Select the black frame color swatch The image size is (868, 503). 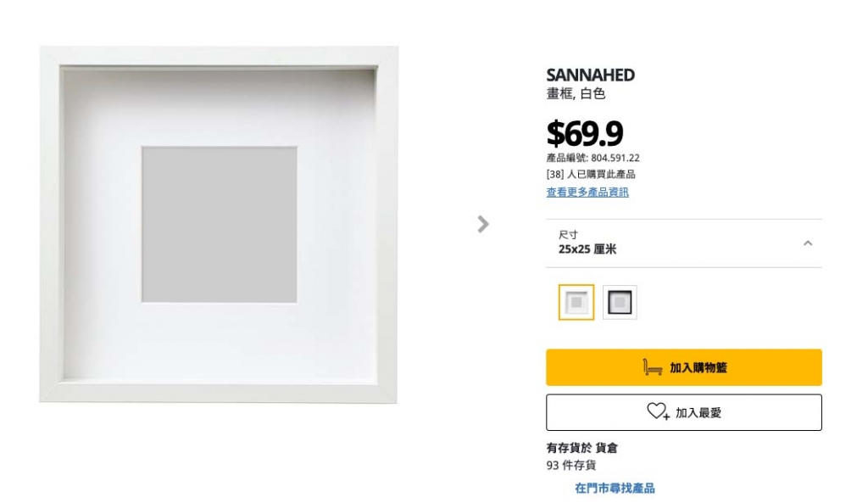coord(620,302)
